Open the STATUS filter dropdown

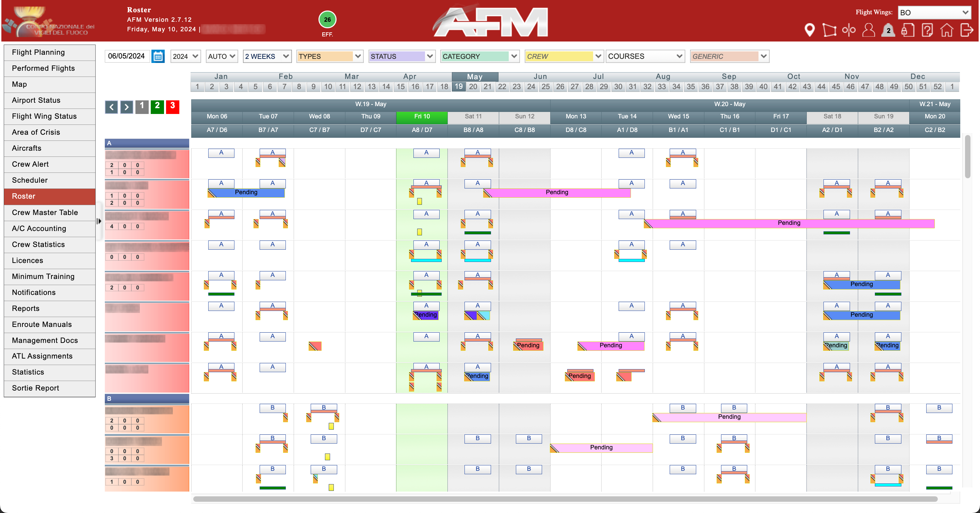pyautogui.click(x=402, y=56)
